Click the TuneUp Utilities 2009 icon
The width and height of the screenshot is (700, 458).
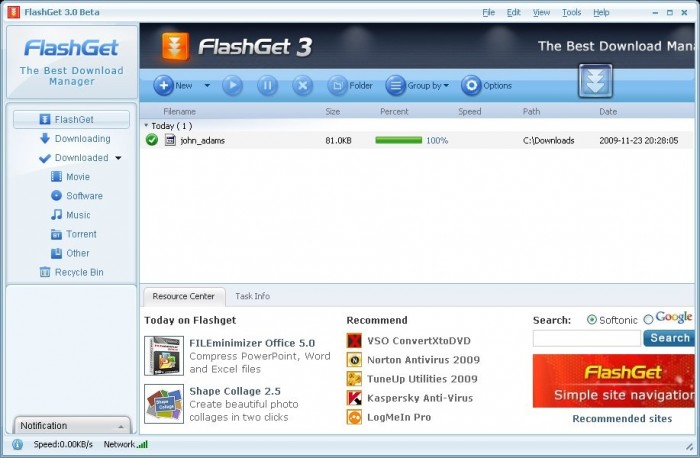354,379
